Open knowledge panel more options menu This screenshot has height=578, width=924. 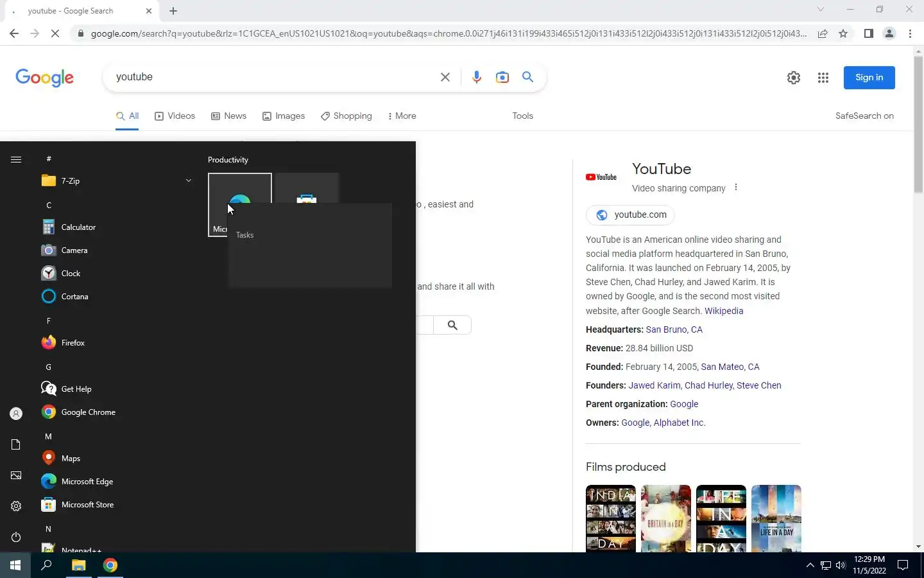click(736, 188)
